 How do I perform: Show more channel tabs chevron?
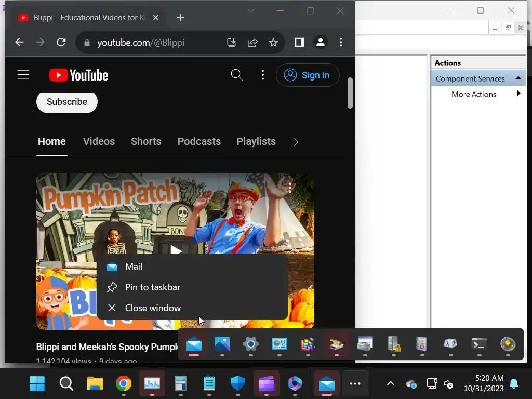click(x=296, y=142)
